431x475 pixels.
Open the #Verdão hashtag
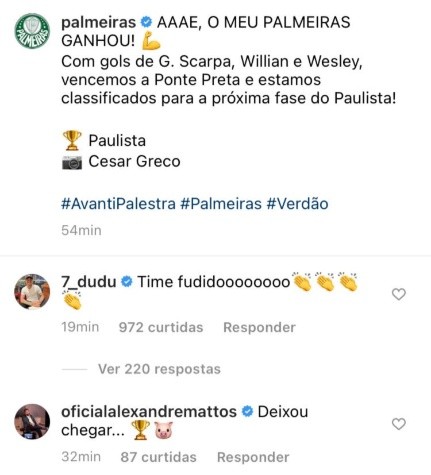[297, 203]
